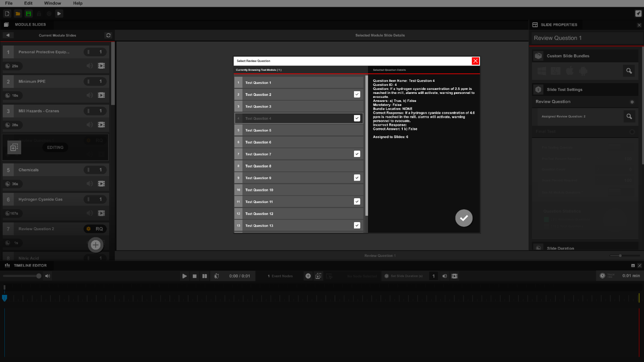Open the Edit menu
The width and height of the screenshot is (644, 362).
pyautogui.click(x=28, y=3)
